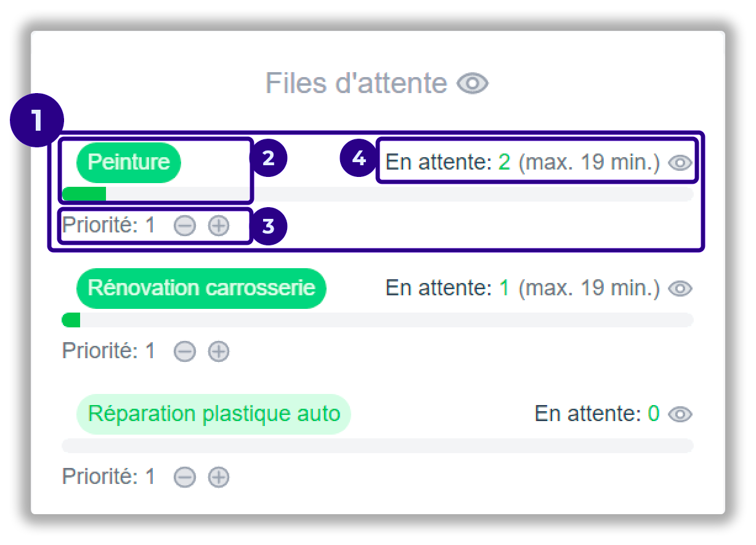Decrease priority for Peinture queue

click(184, 226)
